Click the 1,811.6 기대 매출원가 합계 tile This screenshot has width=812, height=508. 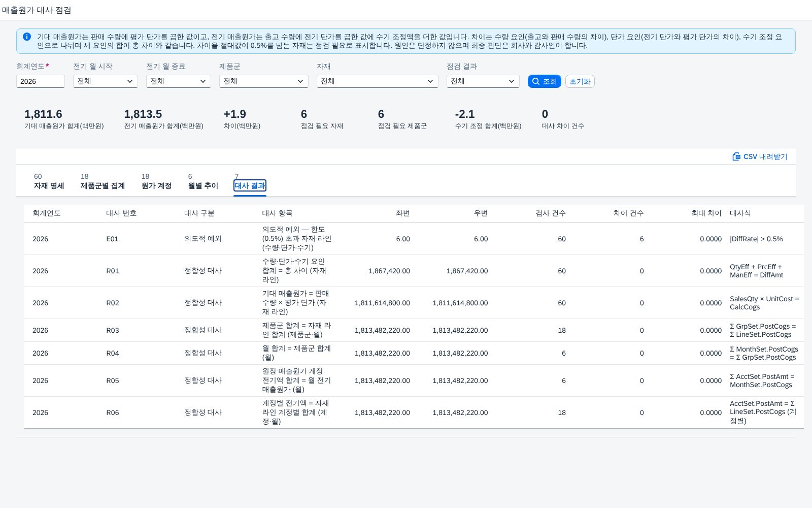(x=64, y=119)
